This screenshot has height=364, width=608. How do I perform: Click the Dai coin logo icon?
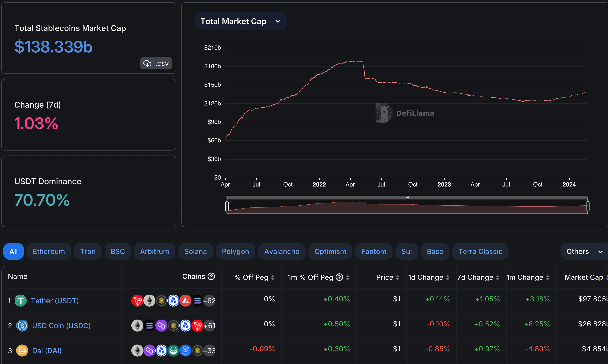[22, 351]
